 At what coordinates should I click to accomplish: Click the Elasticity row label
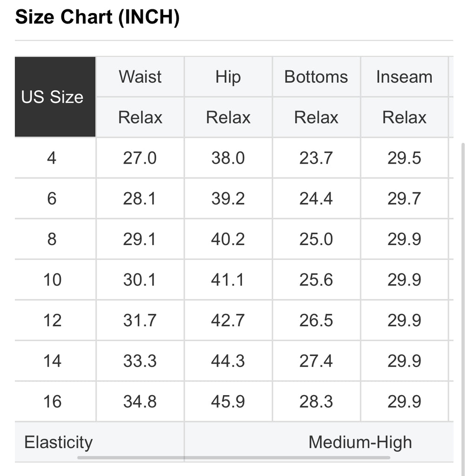[x=58, y=442]
